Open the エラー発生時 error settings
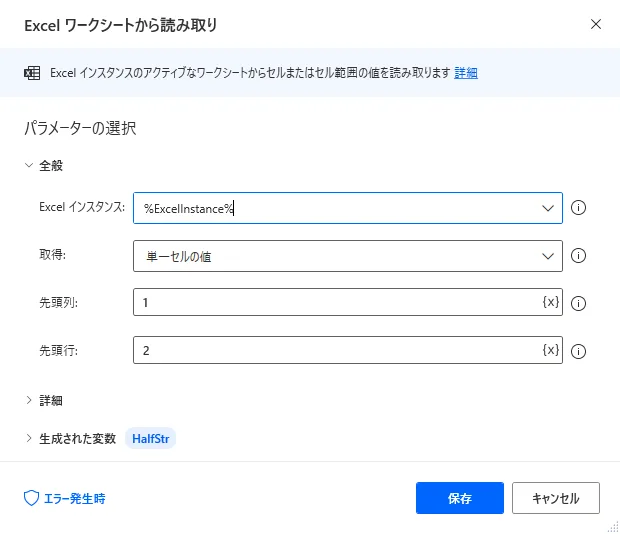The height and width of the screenshot is (534, 620). click(65, 498)
